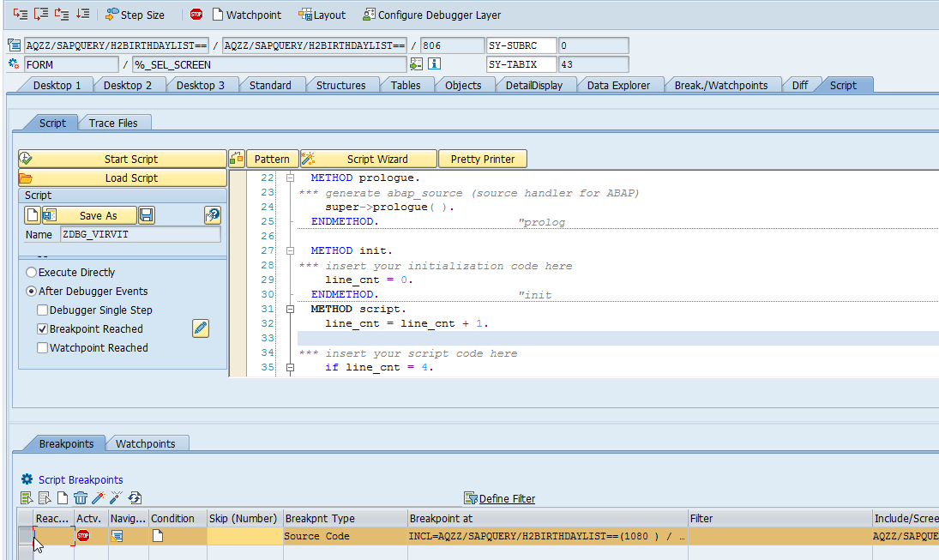Image resolution: width=939 pixels, height=560 pixels.
Task: Select Execute Directly radio button
Action: [31, 273]
